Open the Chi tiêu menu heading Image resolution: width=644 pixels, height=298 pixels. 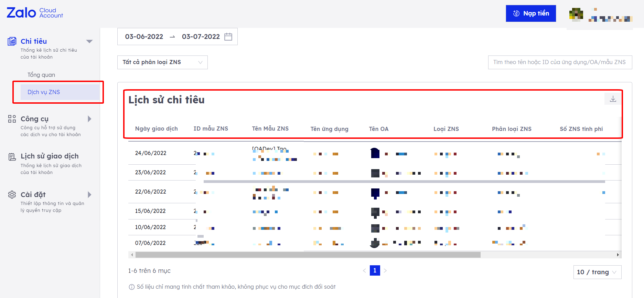(x=34, y=41)
